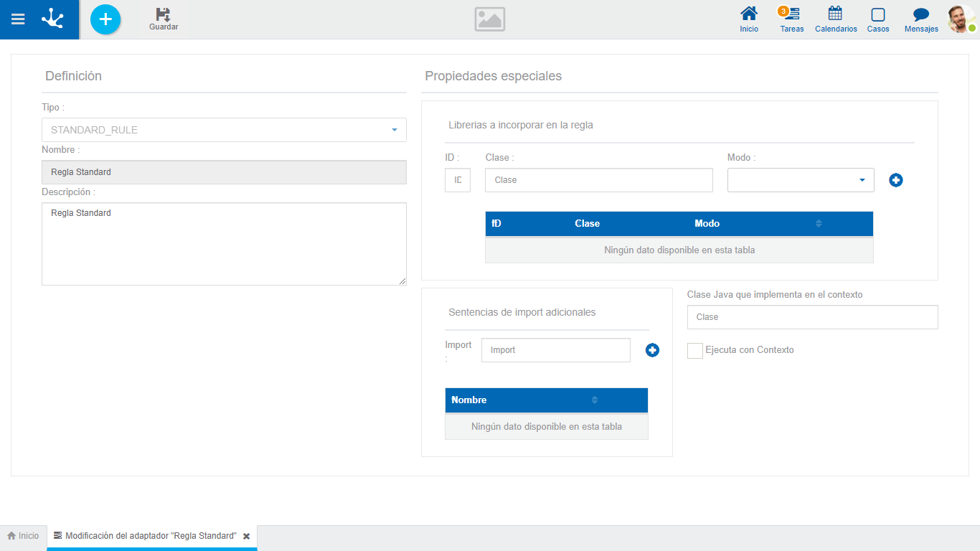Sort the Nombre column arrows
Screen dimensions: 980x551
(594, 400)
